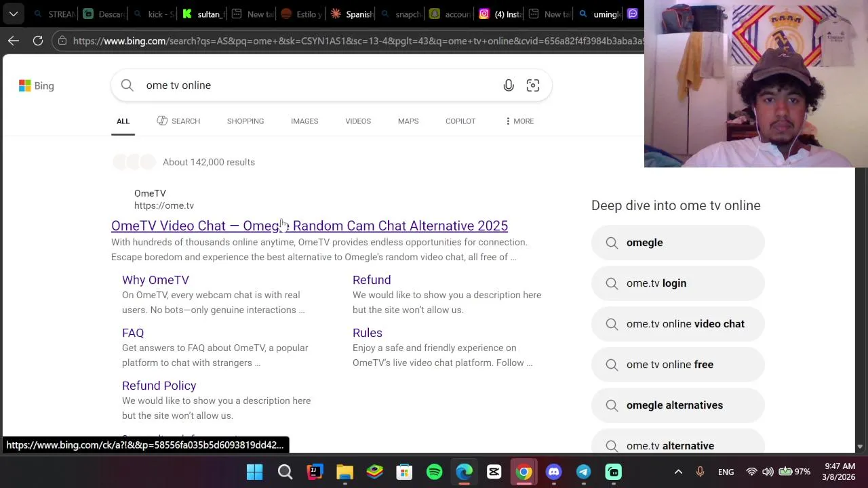This screenshot has width=868, height=488.
Task: Select 'ome.tv online video chat' suggestion
Action: pyautogui.click(x=678, y=324)
